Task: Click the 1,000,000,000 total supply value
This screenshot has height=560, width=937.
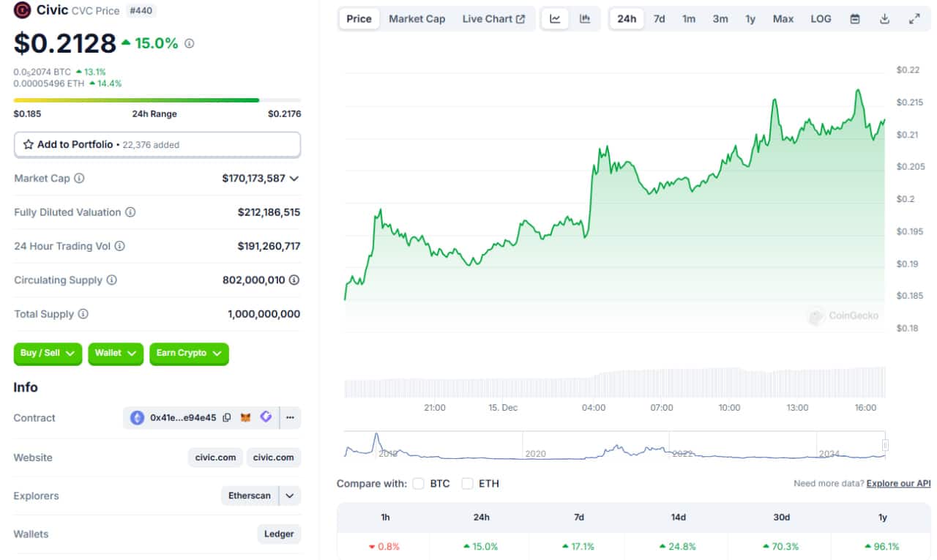Action: click(x=264, y=314)
